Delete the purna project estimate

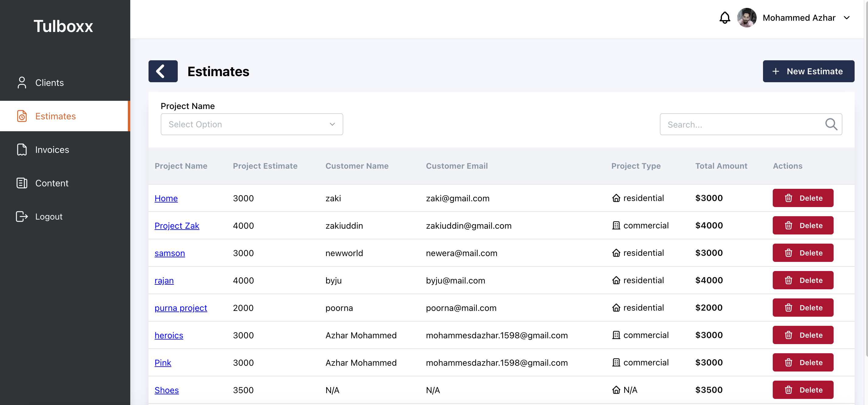(x=803, y=308)
